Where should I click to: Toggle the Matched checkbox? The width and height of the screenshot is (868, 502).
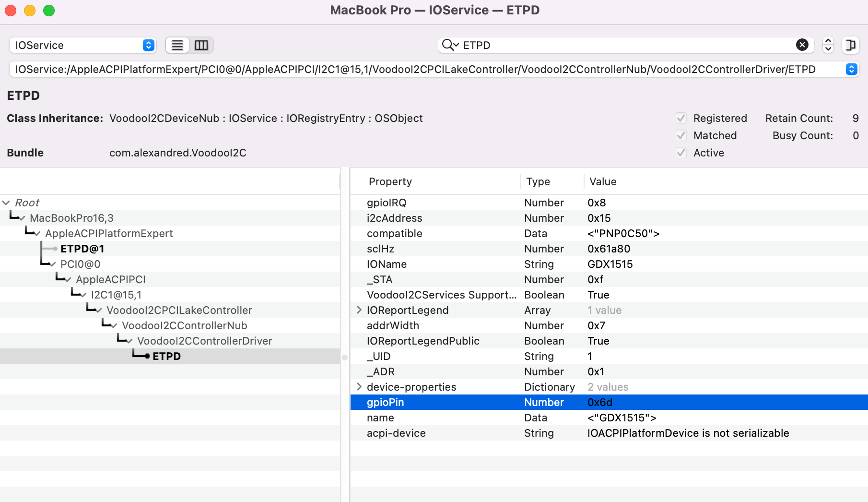[681, 135]
